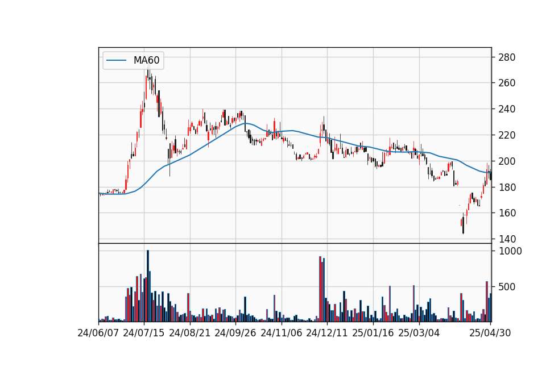Click the MA60 legend label

click(146, 61)
